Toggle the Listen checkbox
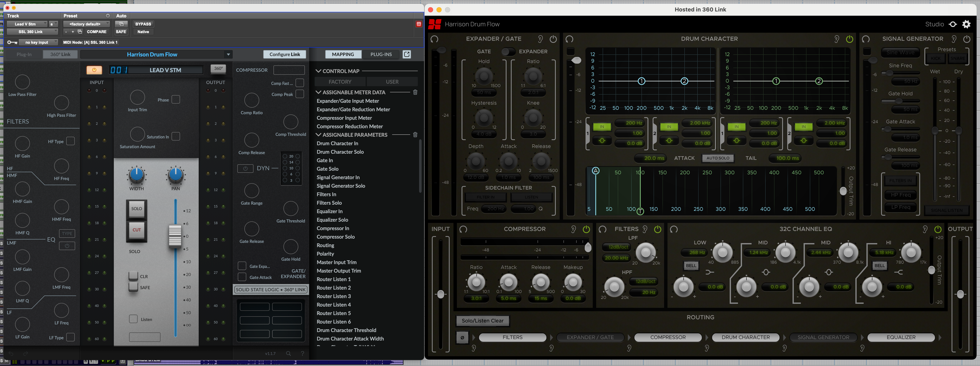This screenshot has height=366, width=980. (x=133, y=319)
